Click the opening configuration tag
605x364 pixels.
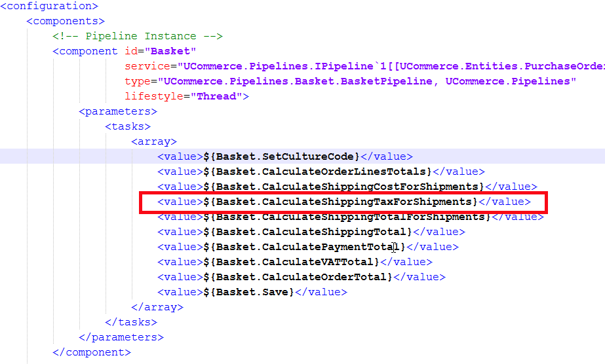pyautogui.click(x=49, y=6)
